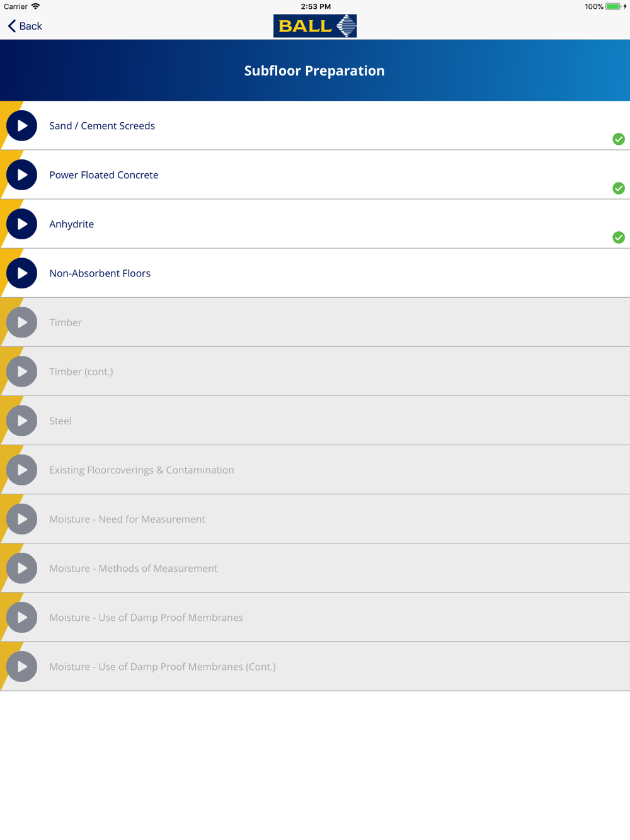Play the Sand / Cement Screeds video

tap(22, 126)
